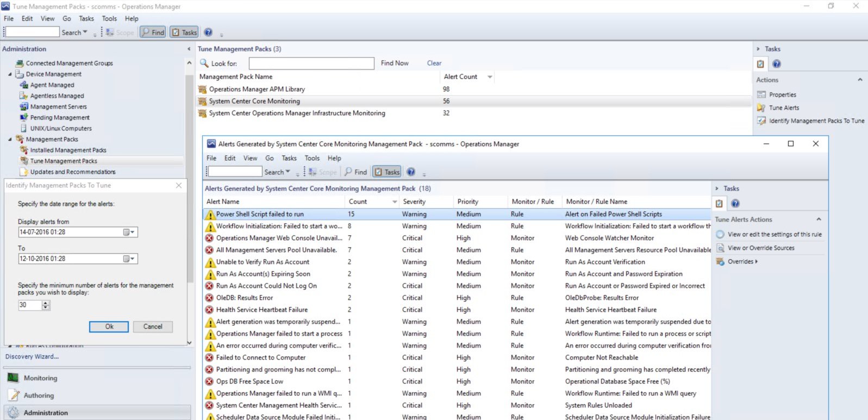Click Ok in Identify Management Packs panel
868x420 pixels.
pos(109,327)
